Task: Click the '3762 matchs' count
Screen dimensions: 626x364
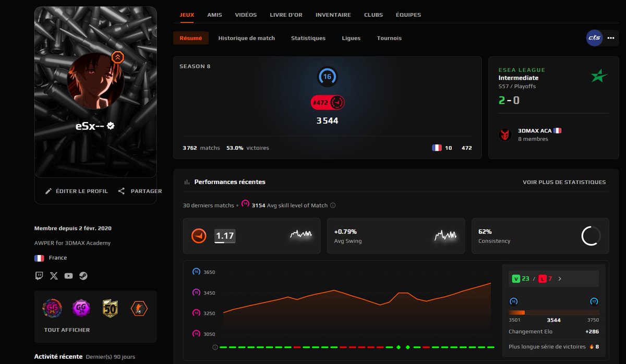Action: pos(201,148)
